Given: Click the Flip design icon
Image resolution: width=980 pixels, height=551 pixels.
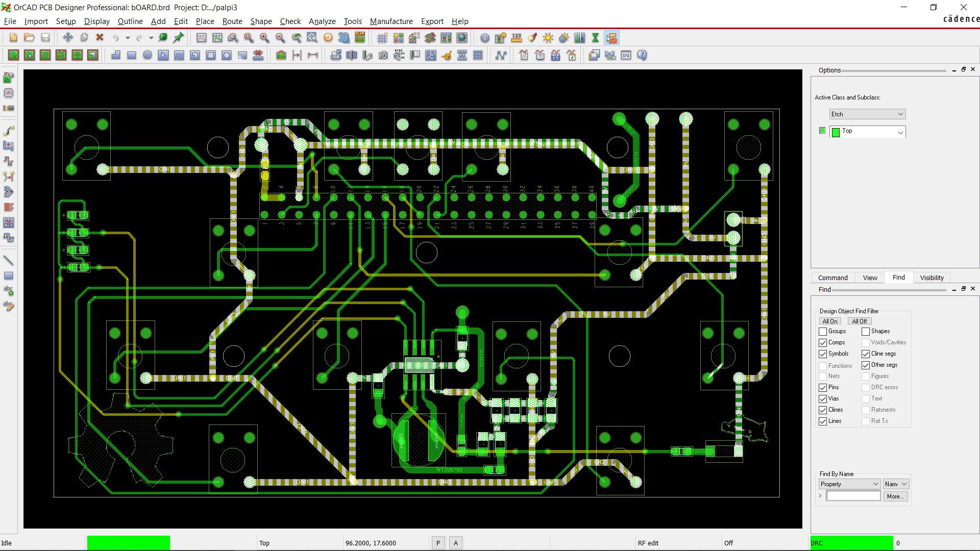Looking at the screenshot, I should click(360, 38).
